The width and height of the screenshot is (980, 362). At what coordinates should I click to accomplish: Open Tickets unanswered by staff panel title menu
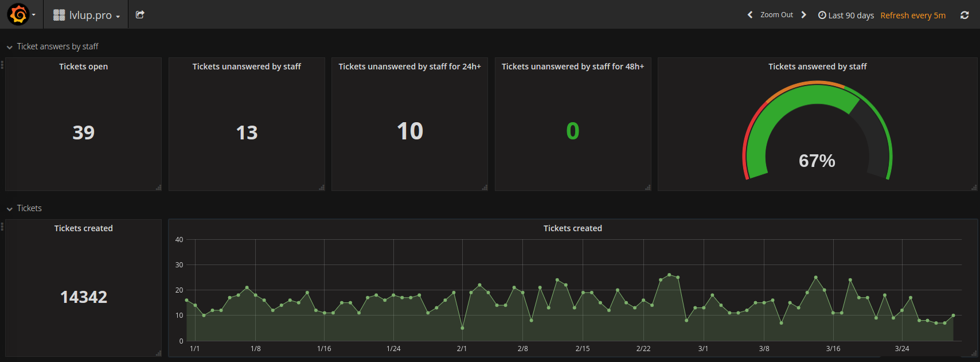pos(247,67)
